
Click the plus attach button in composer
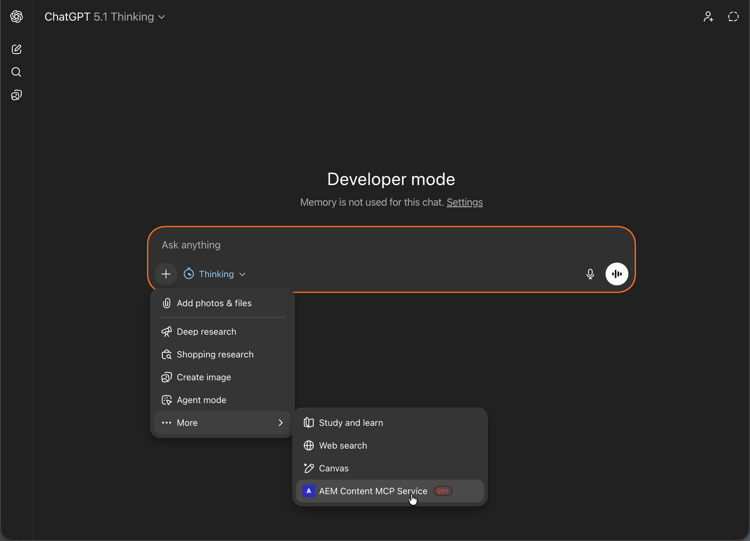(x=166, y=274)
